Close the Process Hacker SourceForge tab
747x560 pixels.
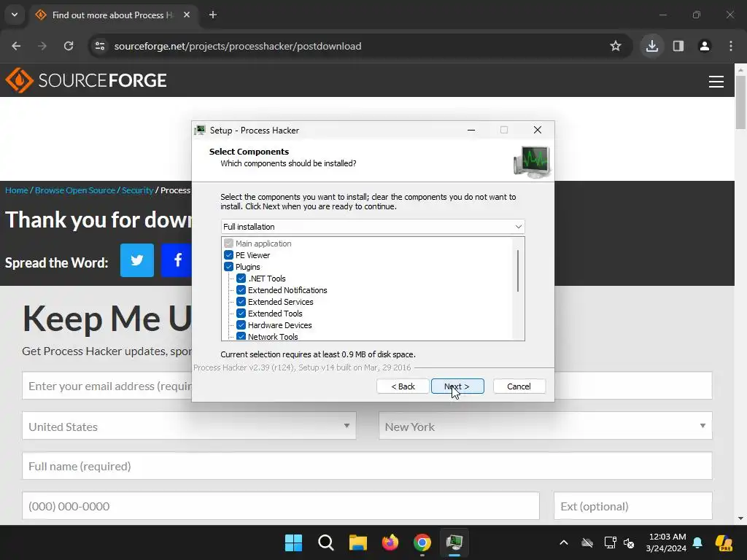(187, 15)
